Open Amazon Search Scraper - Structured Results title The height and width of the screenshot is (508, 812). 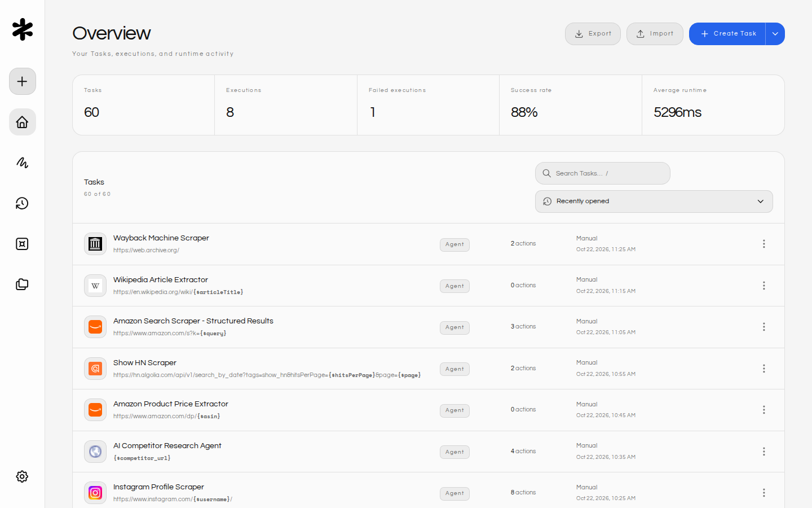pos(193,321)
